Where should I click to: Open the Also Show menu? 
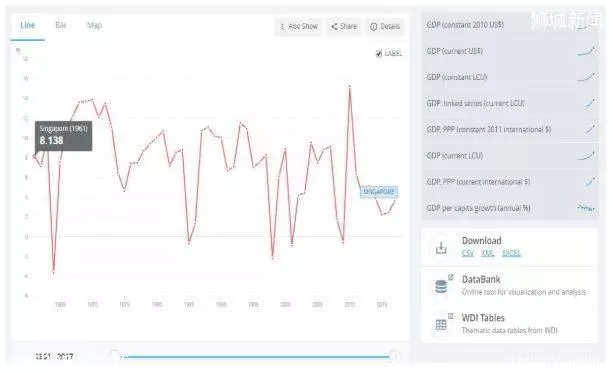pos(299,27)
